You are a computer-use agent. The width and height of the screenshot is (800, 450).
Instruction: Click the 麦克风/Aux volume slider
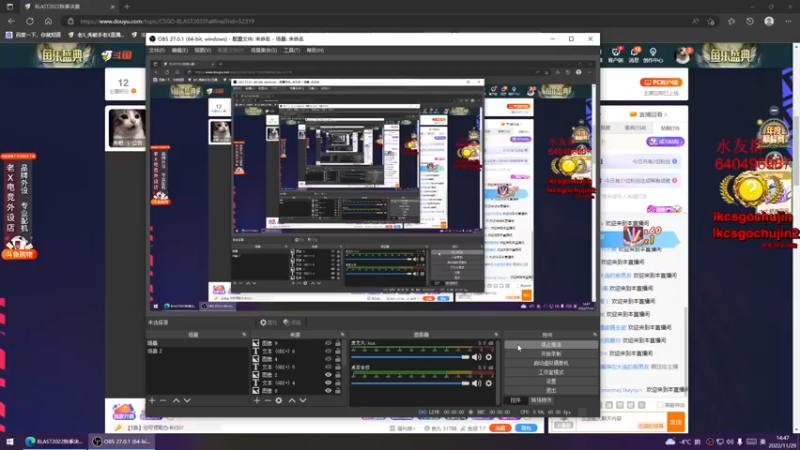pos(410,357)
